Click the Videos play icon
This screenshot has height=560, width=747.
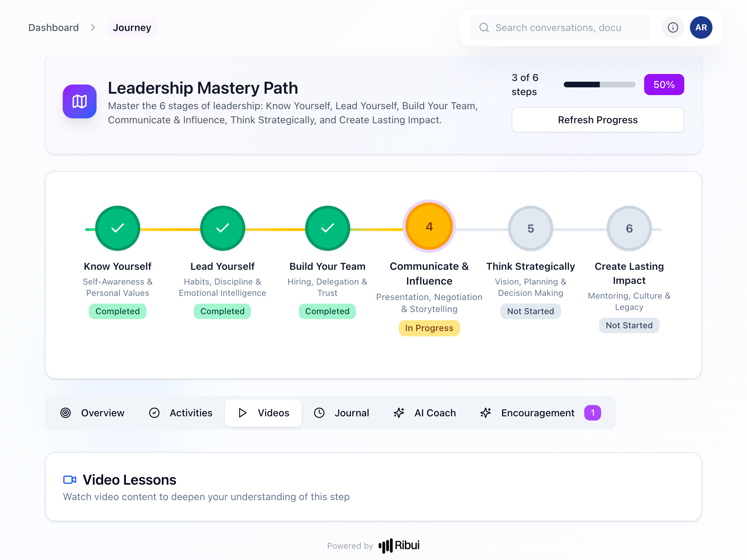tap(242, 413)
